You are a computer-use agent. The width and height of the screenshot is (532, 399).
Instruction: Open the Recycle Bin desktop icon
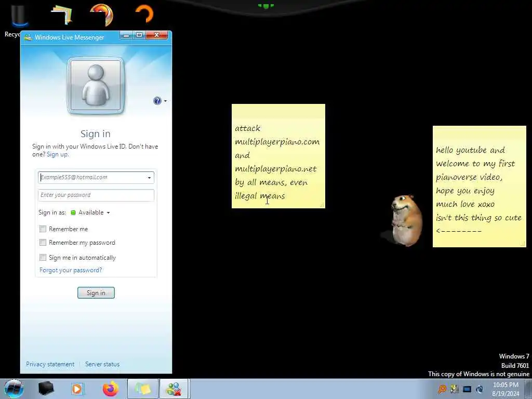pyautogui.click(x=19, y=16)
